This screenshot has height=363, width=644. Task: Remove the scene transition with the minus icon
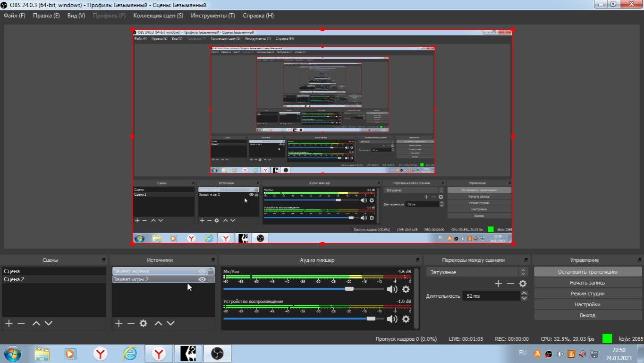(x=510, y=284)
